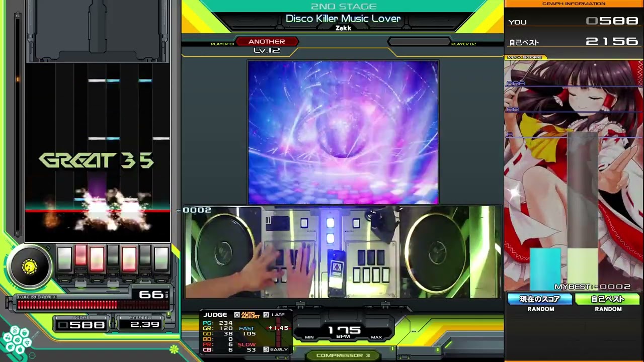Viewport: 644px width, 362px height.
Task: Click the groove gauge percentage 66
Action: pos(151,294)
